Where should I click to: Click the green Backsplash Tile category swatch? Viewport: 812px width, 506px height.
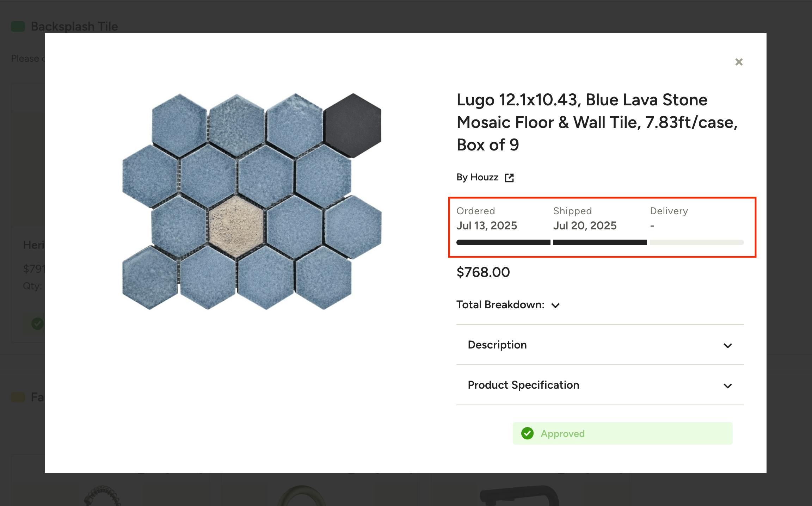tap(18, 26)
